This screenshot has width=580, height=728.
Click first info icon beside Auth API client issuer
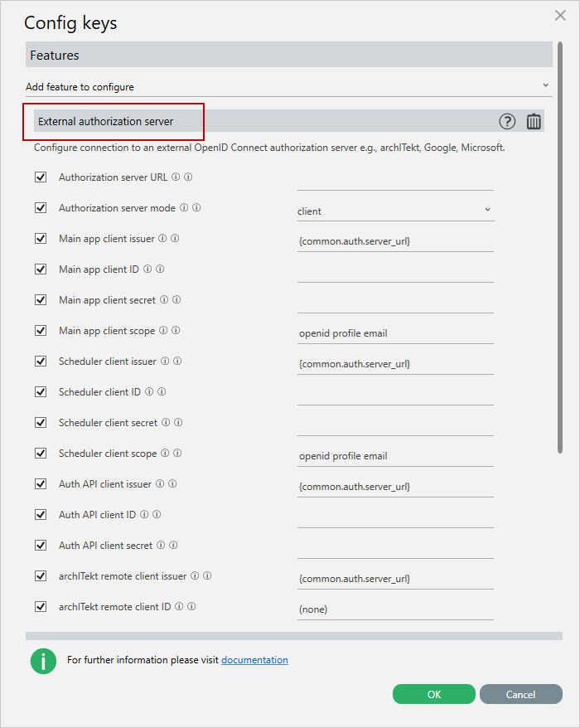coord(160,483)
